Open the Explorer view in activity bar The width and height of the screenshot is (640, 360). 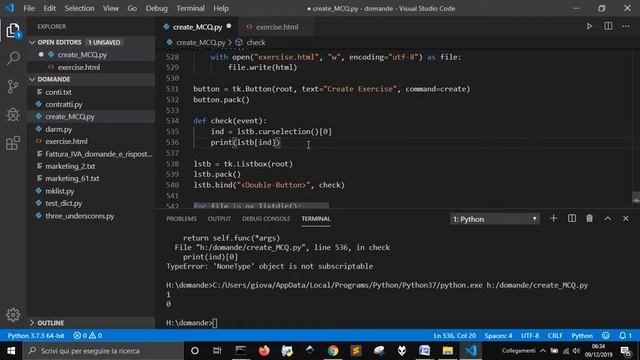click(x=13, y=31)
